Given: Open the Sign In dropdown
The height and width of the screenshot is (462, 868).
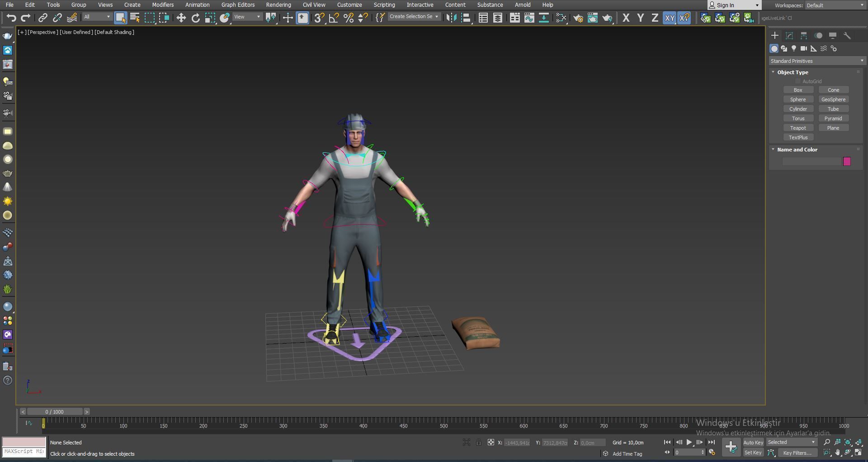Looking at the screenshot, I should 734,5.
